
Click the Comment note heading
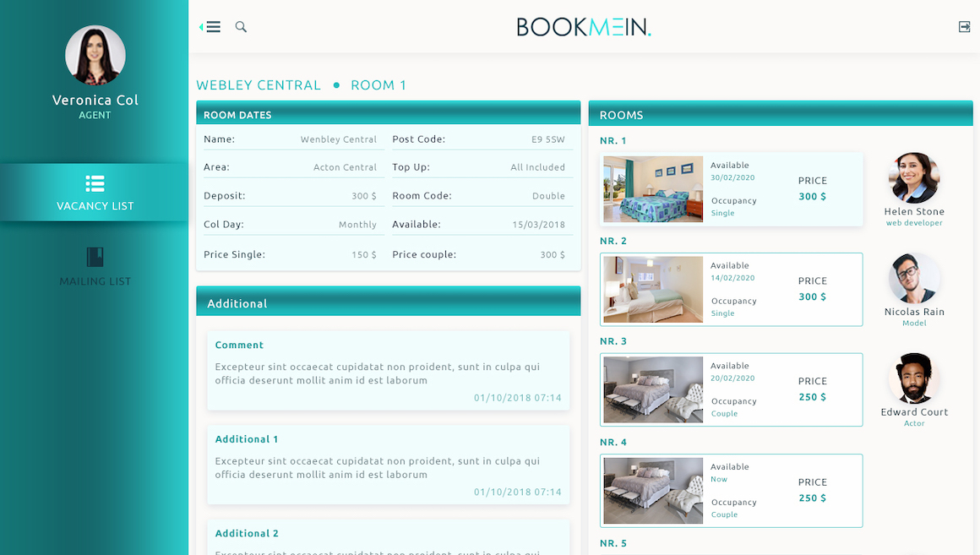(x=239, y=345)
